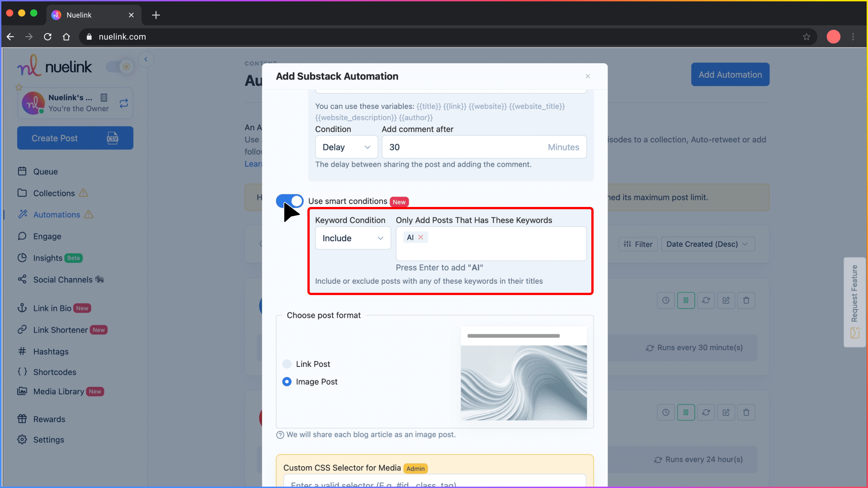Click the Link in Bio anchor icon

(22, 308)
